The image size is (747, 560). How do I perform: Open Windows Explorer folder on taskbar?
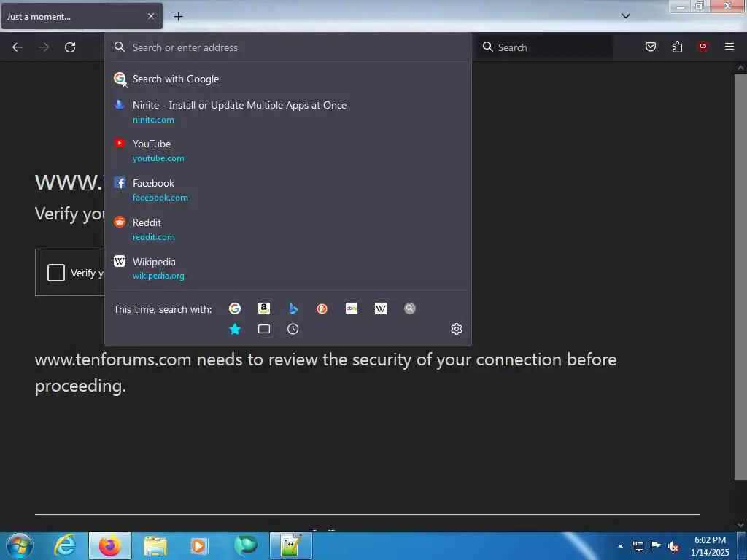(155, 545)
